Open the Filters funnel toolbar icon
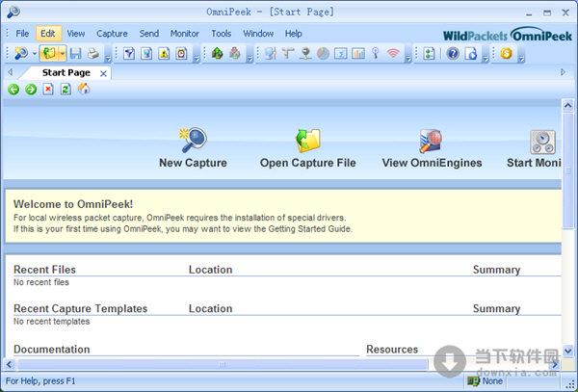Viewport: 578px width, 392px height. click(129, 54)
